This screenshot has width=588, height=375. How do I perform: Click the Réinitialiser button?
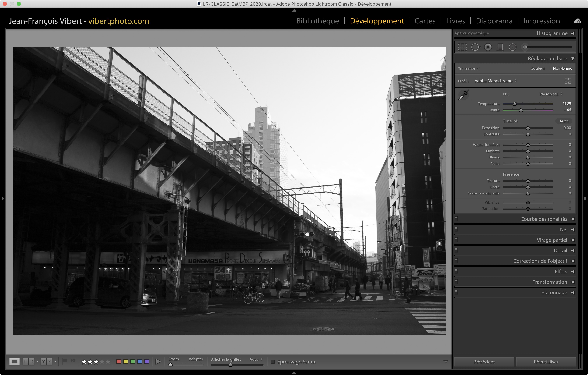click(x=546, y=362)
